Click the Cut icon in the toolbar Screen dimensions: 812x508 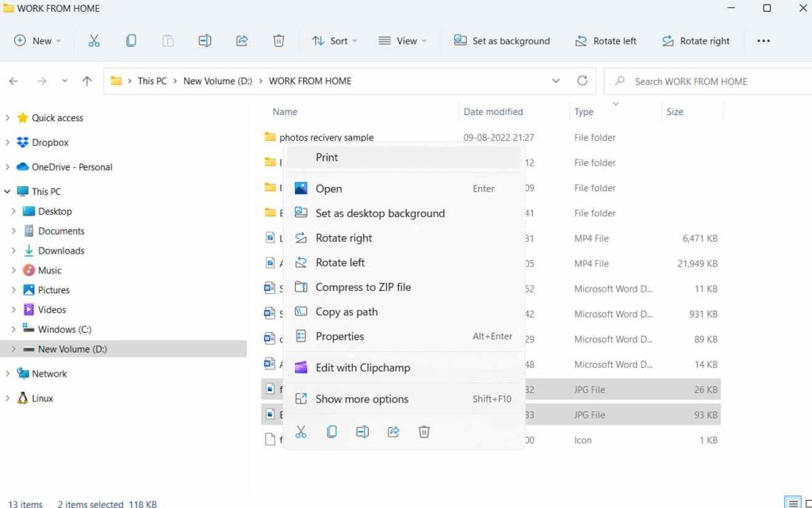point(94,41)
